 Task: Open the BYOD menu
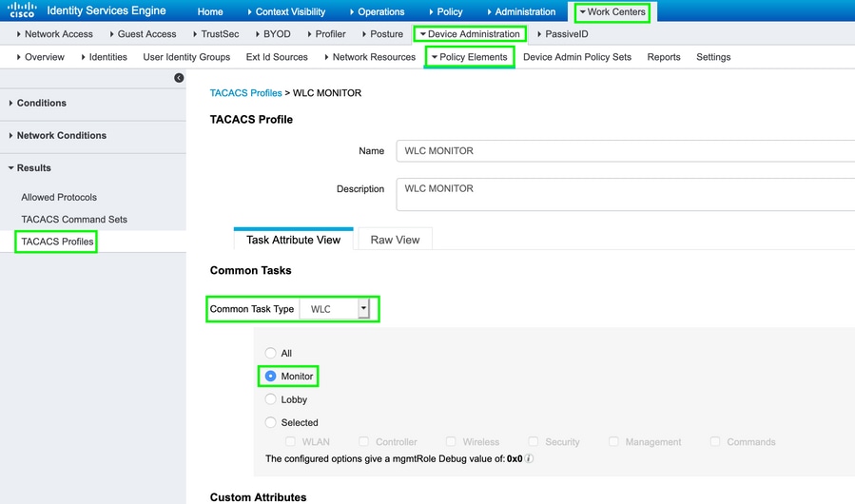[273, 34]
